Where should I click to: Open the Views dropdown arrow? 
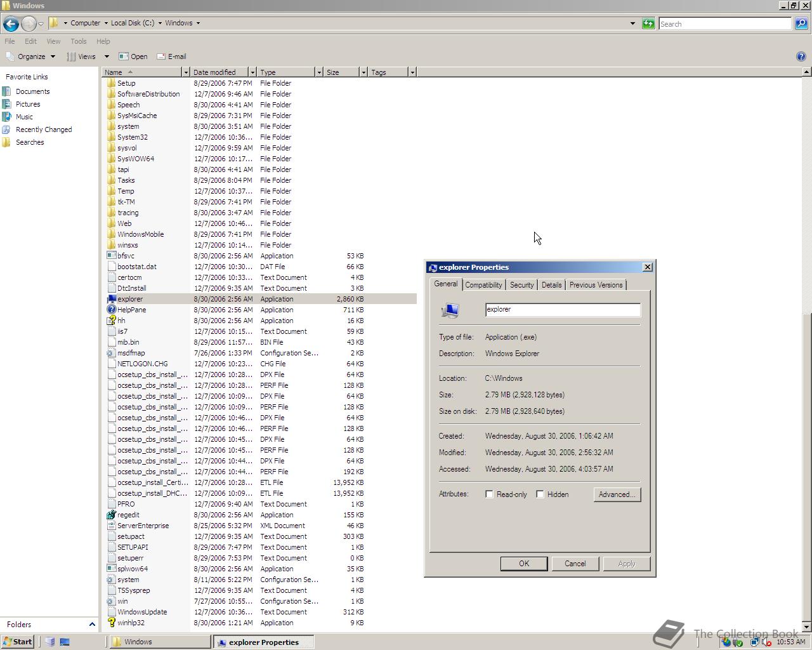coord(107,56)
